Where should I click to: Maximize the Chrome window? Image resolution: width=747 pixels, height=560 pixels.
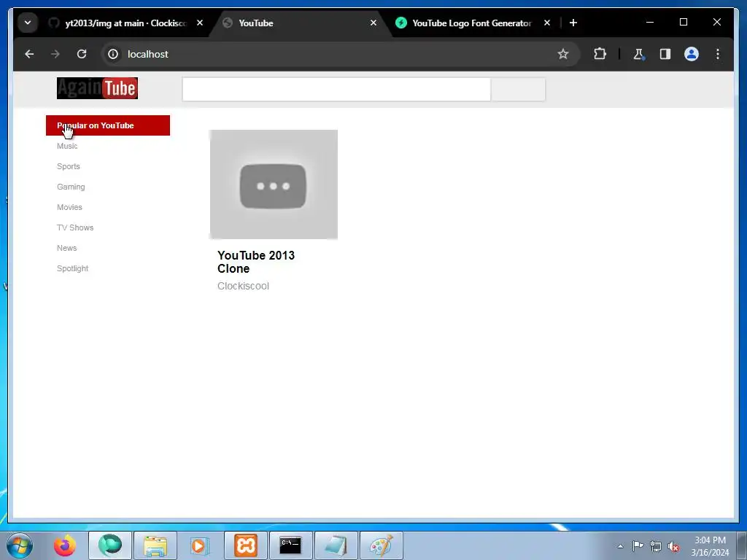click(x=683, y=23)
